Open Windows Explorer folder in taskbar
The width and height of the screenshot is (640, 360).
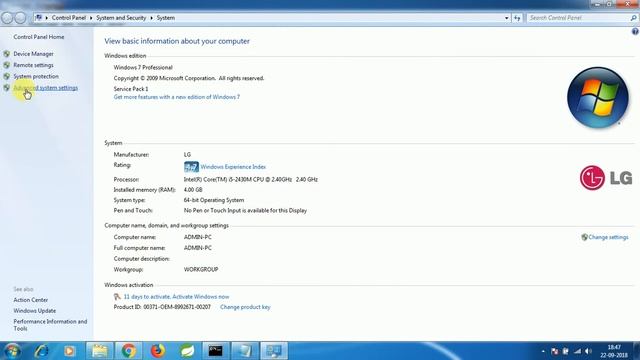(x=100, y=351)
